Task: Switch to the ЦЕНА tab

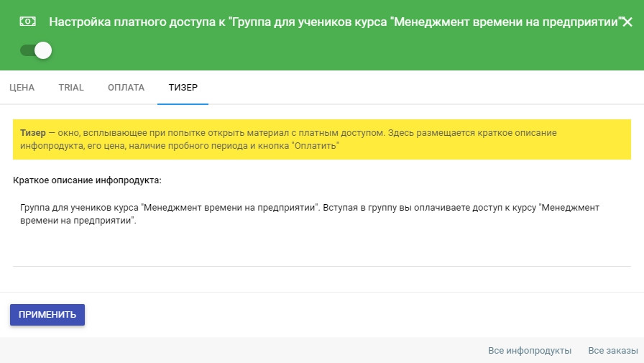Action: 22,88
